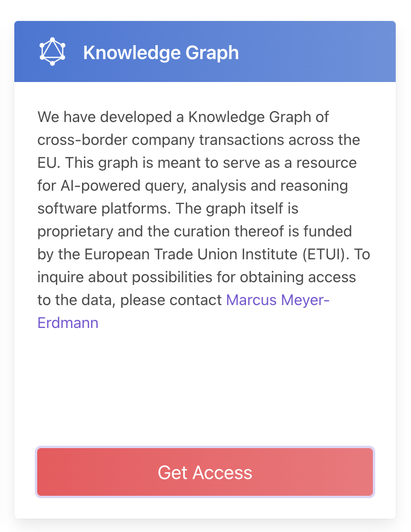Viewport: 411px width, 532px height.
Task: Click the Knowledge Graph network icon
Action: pyautogui.click(x=52, y=51)
